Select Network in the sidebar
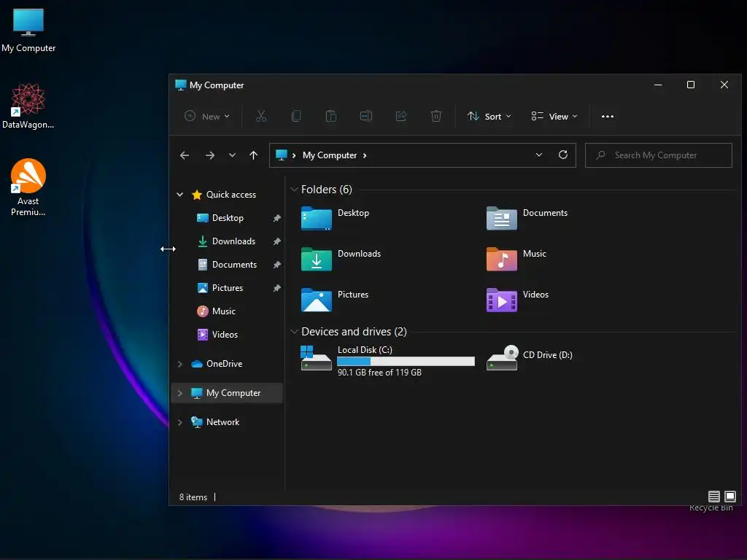The width and height of the screenshot is (747, 560). coord(223,422)
